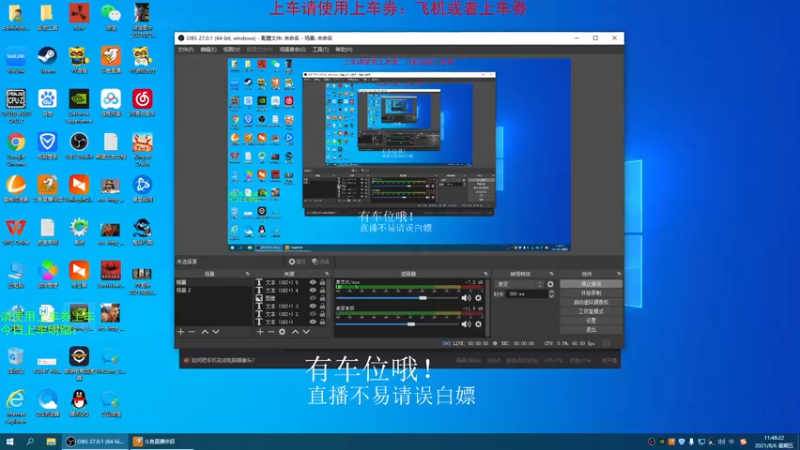The width and height of the screenshot is (800, 450).
Task: Add a new source with plus button
Action: click(x=260, y=332)
